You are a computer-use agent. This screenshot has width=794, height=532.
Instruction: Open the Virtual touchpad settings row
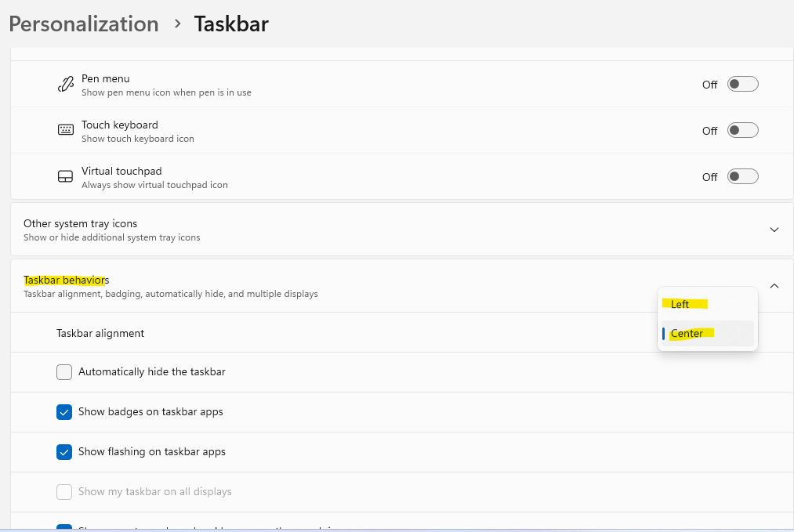(314, 176)
